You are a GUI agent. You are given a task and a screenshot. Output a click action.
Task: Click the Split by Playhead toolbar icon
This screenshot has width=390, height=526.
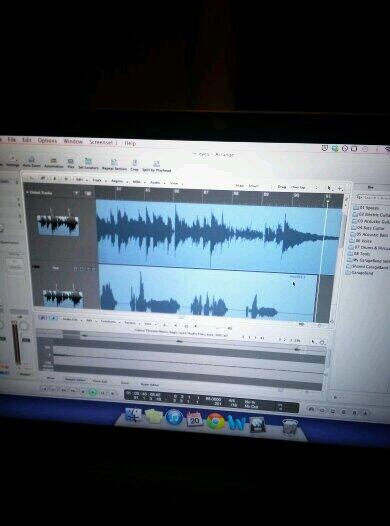(x=156, y=166)
